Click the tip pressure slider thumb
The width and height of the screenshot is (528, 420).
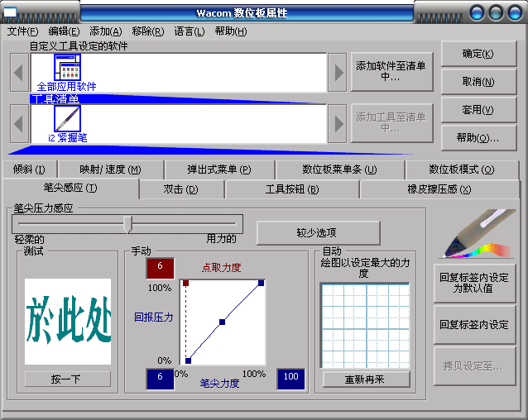127,224
